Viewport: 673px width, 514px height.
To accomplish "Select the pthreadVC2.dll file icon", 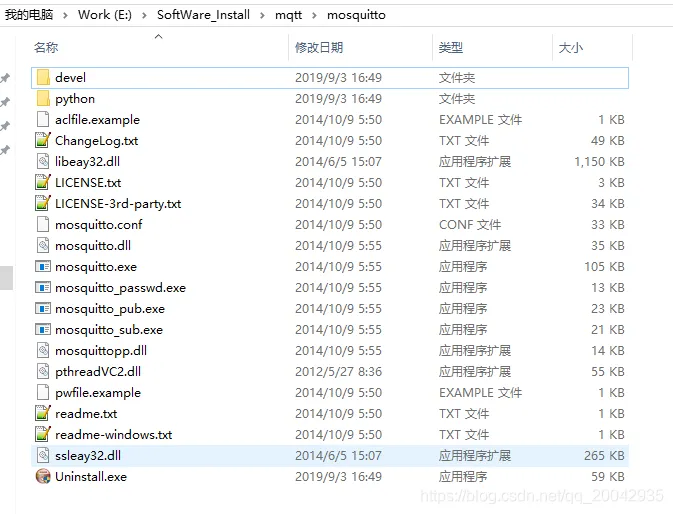I will [x=43, y=372].
